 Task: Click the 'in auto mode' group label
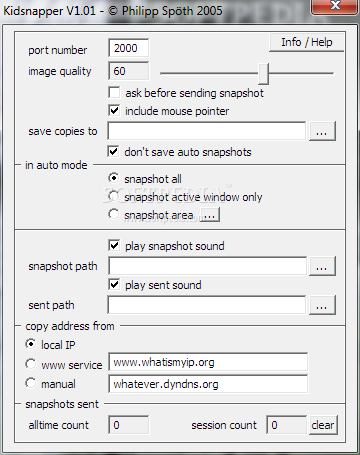tap(56, 165)
